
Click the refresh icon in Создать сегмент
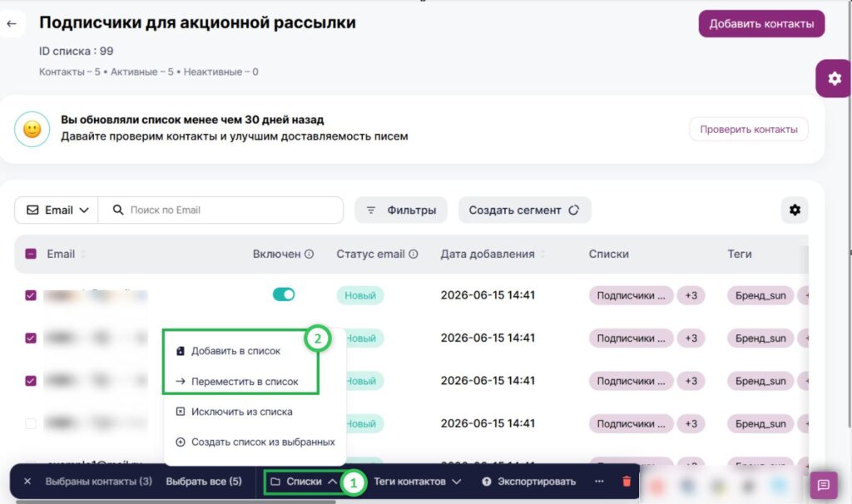click(574, 210)
